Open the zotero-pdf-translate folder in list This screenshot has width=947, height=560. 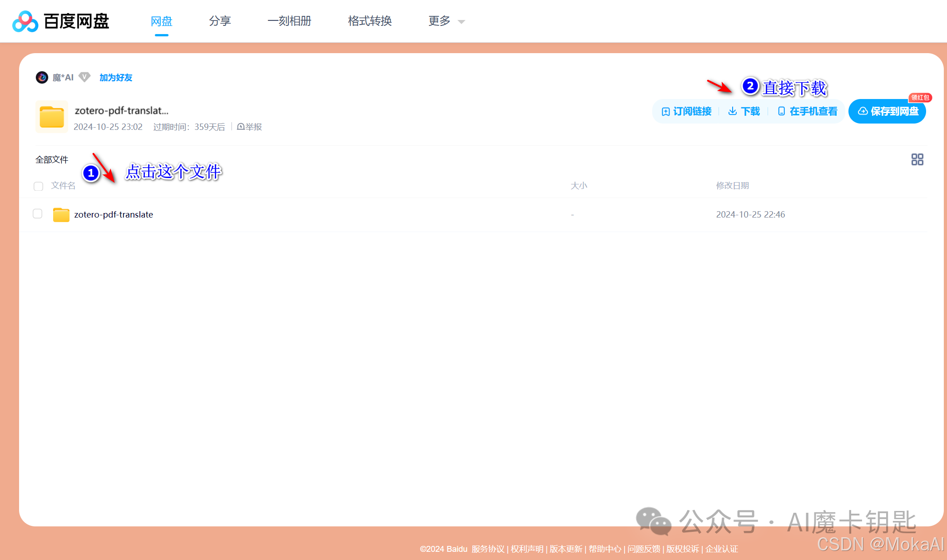coord(114,214)
